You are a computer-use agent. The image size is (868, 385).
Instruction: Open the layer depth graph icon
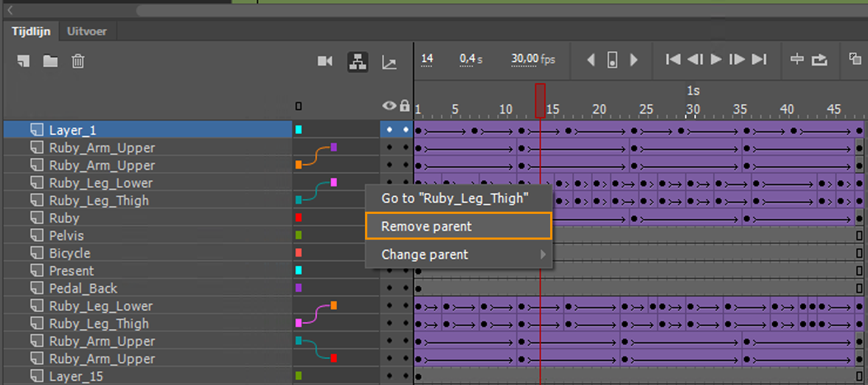coord(389,63)
